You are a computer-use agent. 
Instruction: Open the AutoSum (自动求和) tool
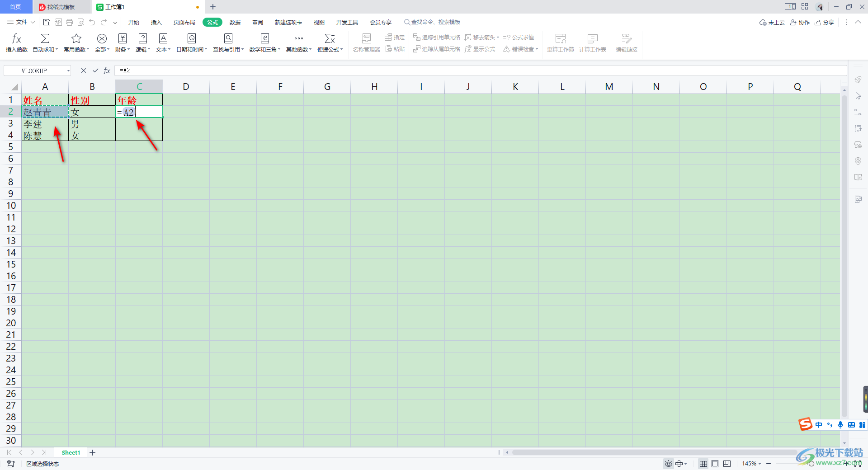point(45,43)
